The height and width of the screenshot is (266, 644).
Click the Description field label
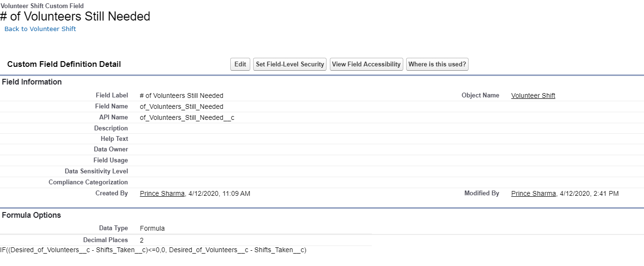[111, 128]
